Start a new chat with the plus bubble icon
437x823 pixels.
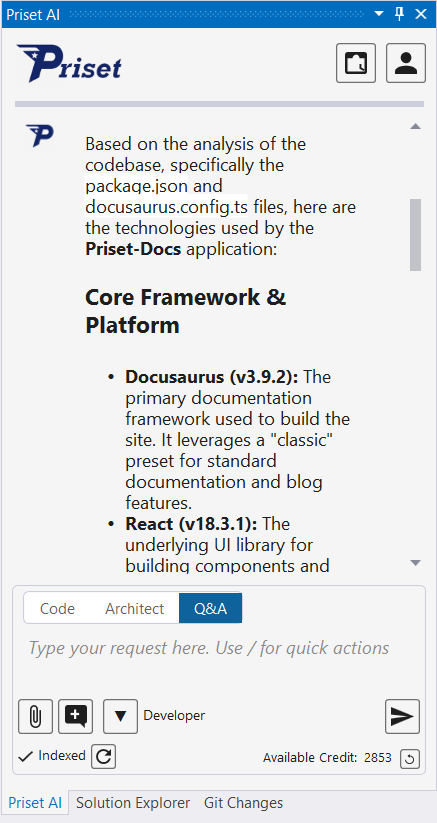(x=76, y=716)
